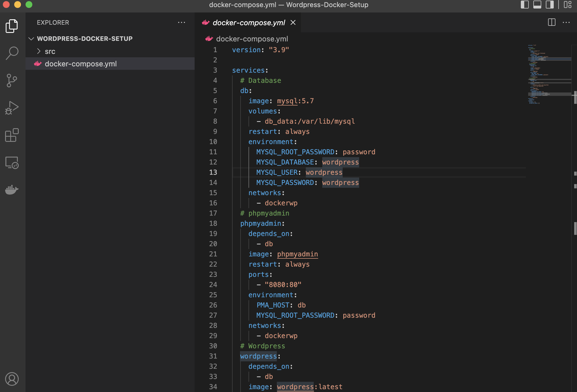Toggle the secondary side bar layout button
This screenshot has height=392, width=577.
point(550,5)
